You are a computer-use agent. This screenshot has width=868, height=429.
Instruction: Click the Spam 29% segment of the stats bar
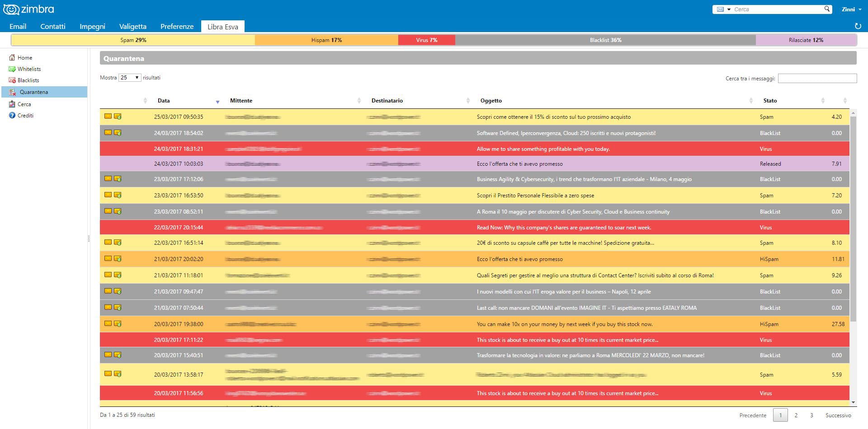(133, 40)
